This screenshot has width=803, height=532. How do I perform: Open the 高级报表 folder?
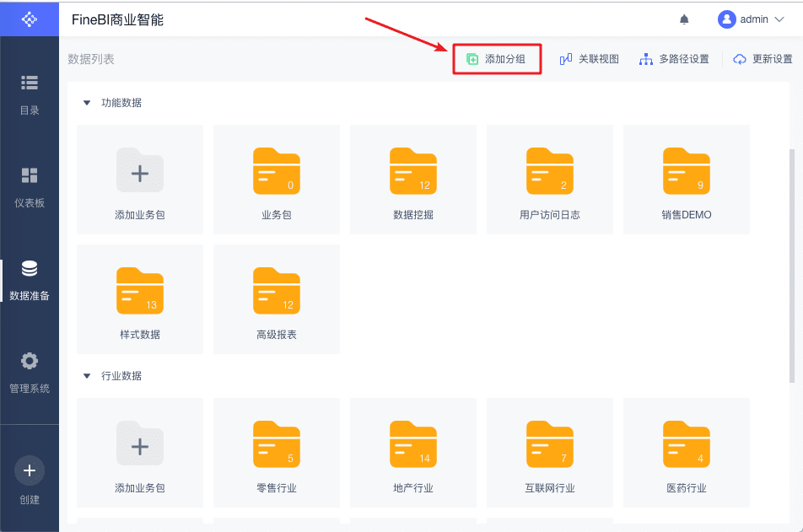pyautogui.click(x=277, y=299)
